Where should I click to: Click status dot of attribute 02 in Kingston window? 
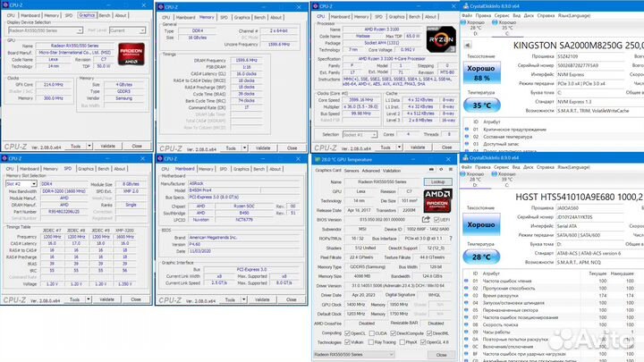(467, 137)
